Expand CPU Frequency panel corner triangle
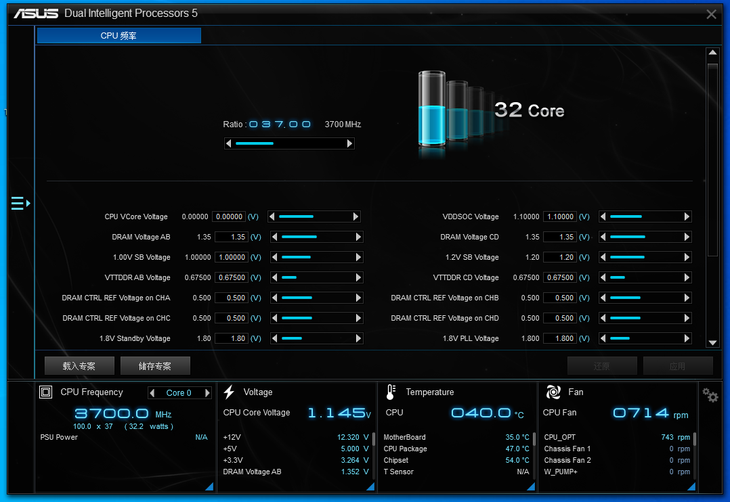Image resolution: width=730 pixels, height=502 pixels. 210,487
